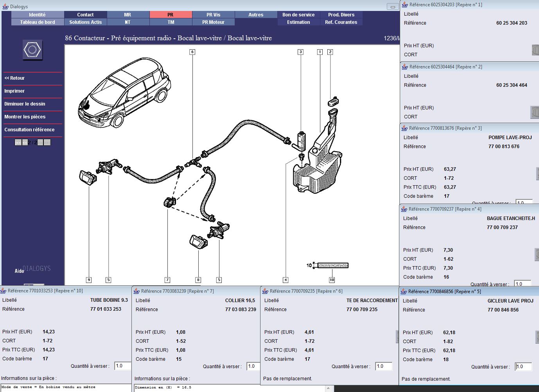Viewport: 539px width, 392px height.
Task: Open the PR tab
Action: pyautogui.click(x=171, y=15)
